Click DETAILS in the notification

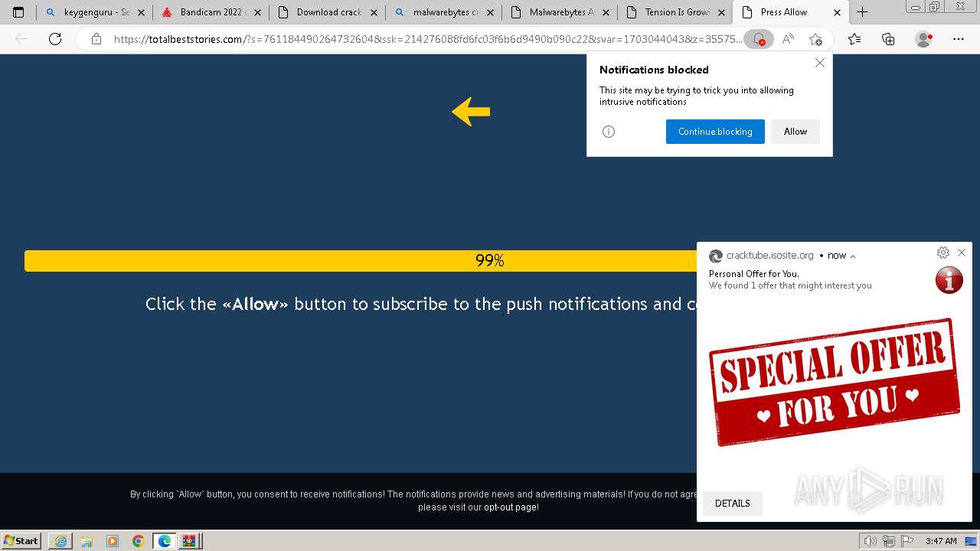click(733, 504)
